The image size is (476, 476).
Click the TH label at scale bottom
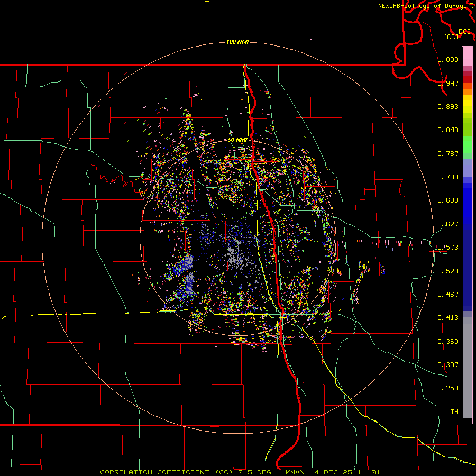point(454,412)
